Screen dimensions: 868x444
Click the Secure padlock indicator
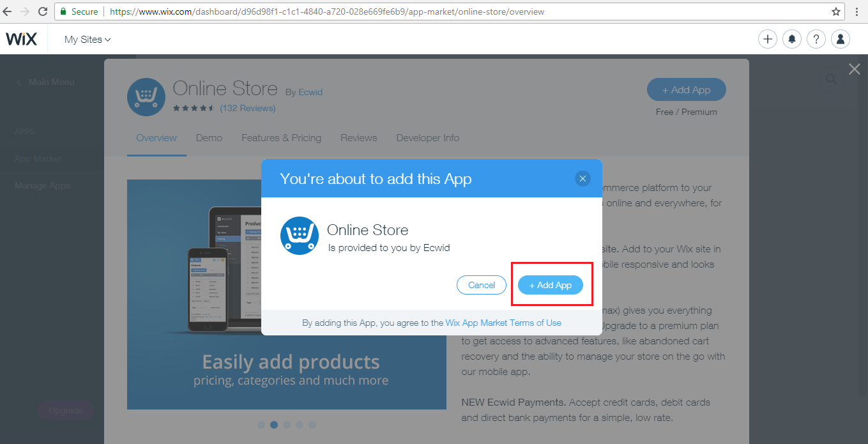79,11
